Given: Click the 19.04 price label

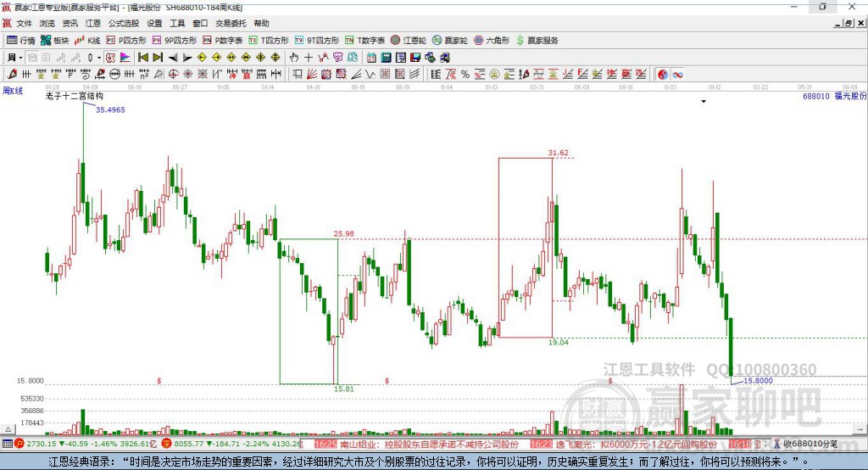Looking at the screenshot, I should point(558,342).
